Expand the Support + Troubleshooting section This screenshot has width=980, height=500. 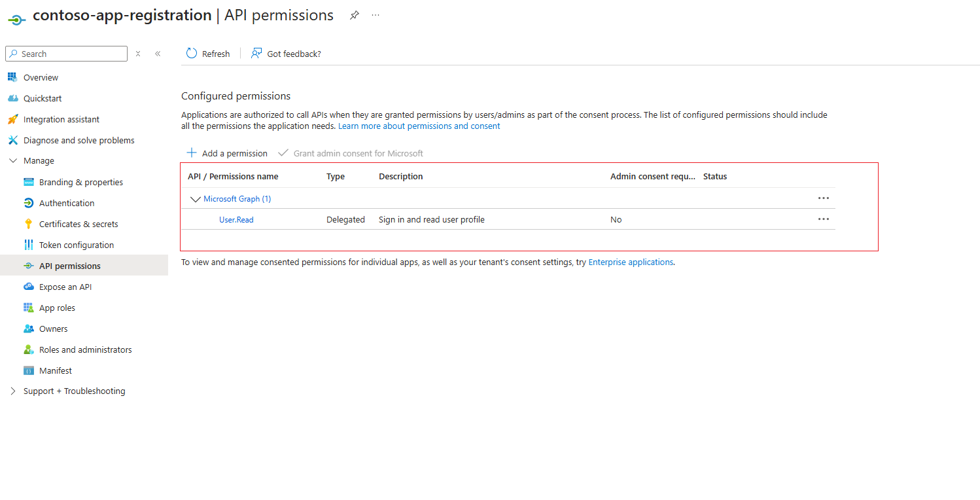(13, 391)
